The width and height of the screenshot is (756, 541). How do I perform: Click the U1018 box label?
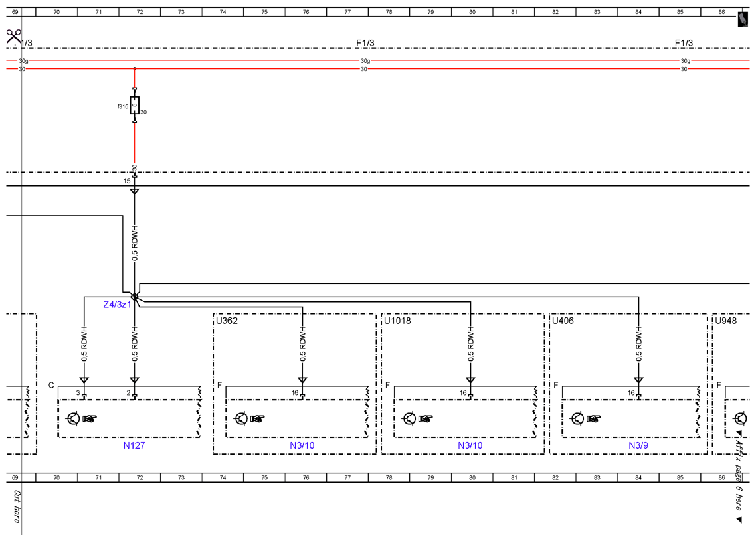[x=397, y=321]
